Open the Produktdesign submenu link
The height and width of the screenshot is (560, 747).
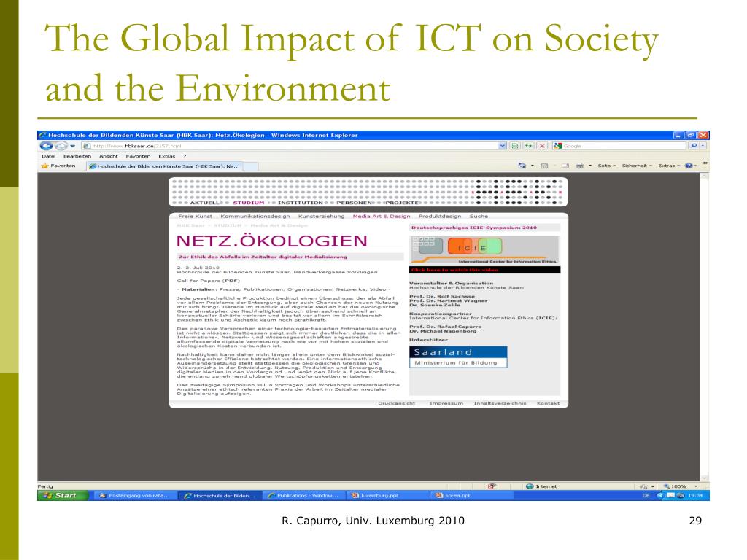[x=440, y=216]
